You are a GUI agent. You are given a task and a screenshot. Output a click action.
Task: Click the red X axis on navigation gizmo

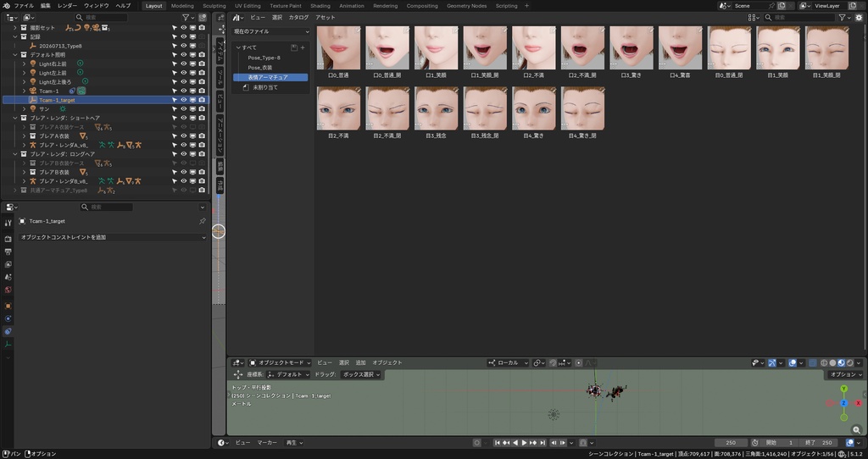(x=859, y=403)
